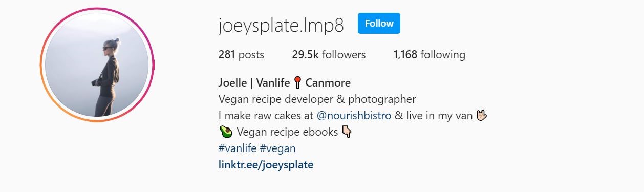This screenshot has width=644, height=192.
Task: Click the Follow button
Action: click(379, 24)
